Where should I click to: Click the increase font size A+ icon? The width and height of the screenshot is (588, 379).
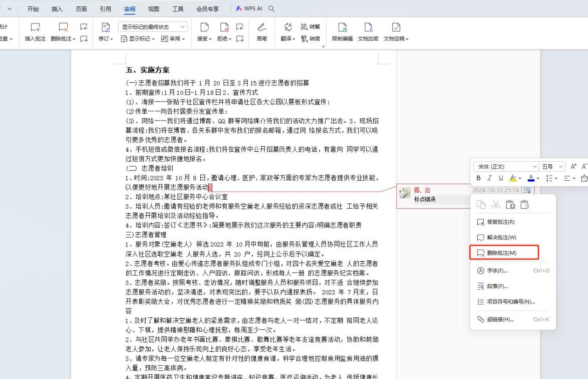(573, 167)
